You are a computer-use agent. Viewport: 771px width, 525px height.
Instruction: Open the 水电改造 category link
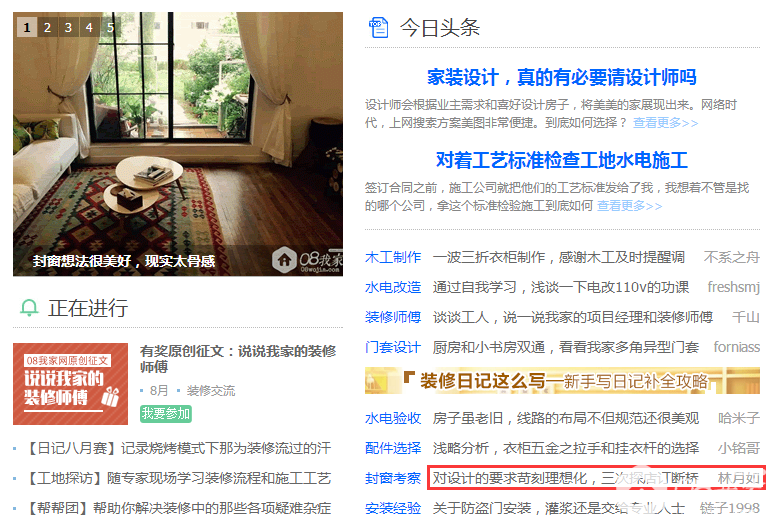393,287
